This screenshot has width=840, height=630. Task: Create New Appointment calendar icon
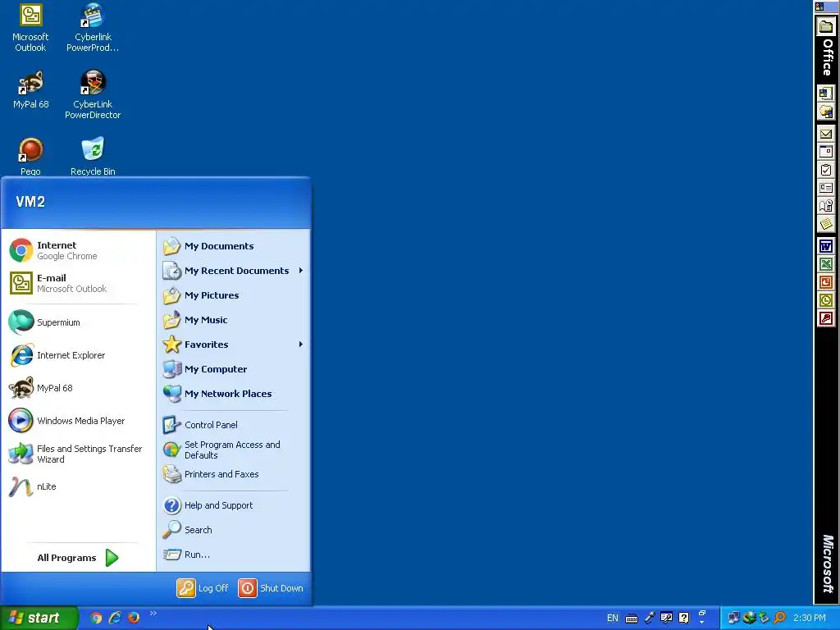coord(825,152)
